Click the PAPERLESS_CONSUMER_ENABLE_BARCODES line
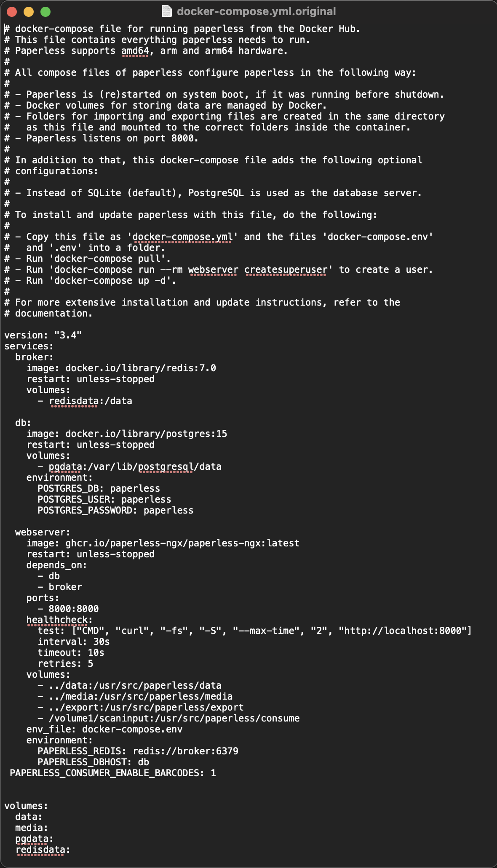Screen dimensions: 497x868 [113, 773]
